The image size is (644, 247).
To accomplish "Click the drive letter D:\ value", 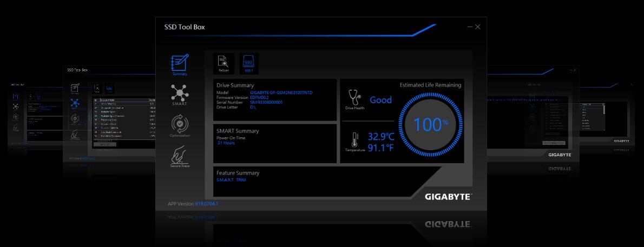I will point(253,108).
